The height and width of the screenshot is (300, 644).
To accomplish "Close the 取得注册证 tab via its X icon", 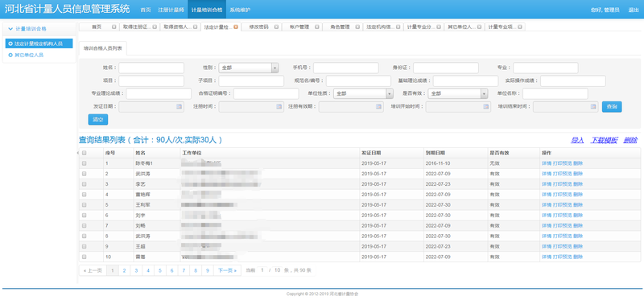I will [155, 27].
